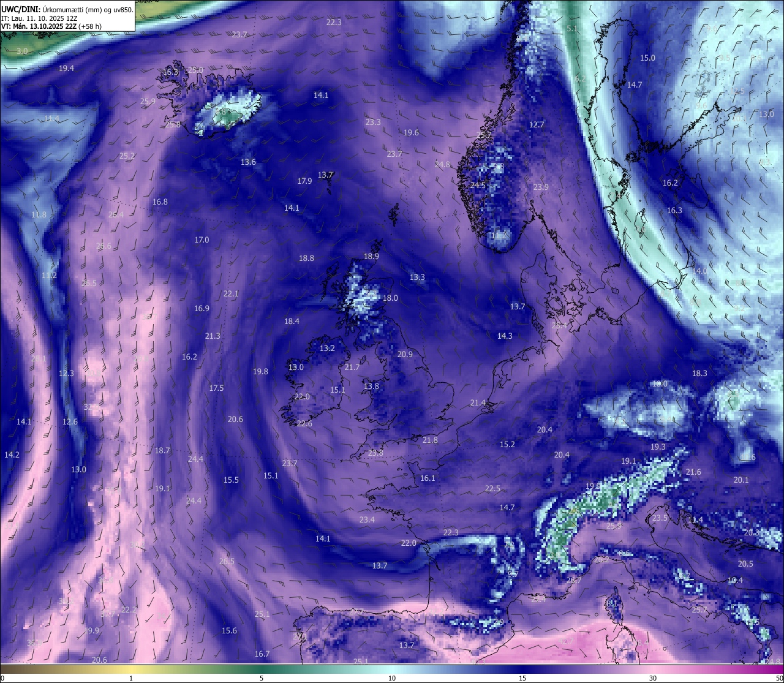Click the map value '12.7'

click(537, 125)
